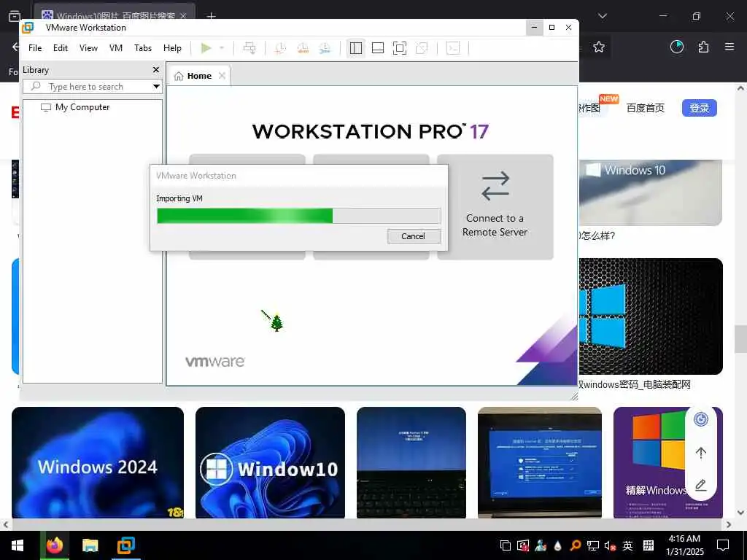Click the VMware Workstation taskbar icon
Image resolution: width=747 pixels, height=560 pixels.
click(125, 545)
